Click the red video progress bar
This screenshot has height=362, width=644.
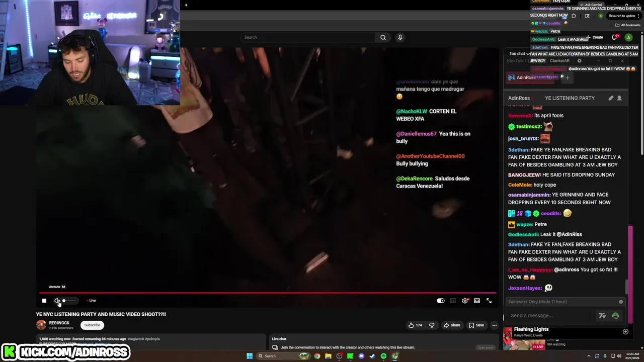[x=267, y=292]
